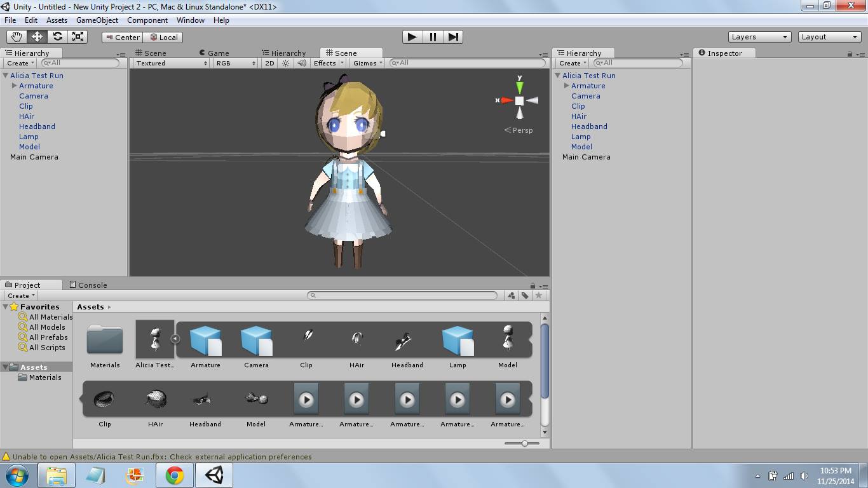Open the Layers dropdown
Viewport: 868px width, 488px height.
pos(759,37)
